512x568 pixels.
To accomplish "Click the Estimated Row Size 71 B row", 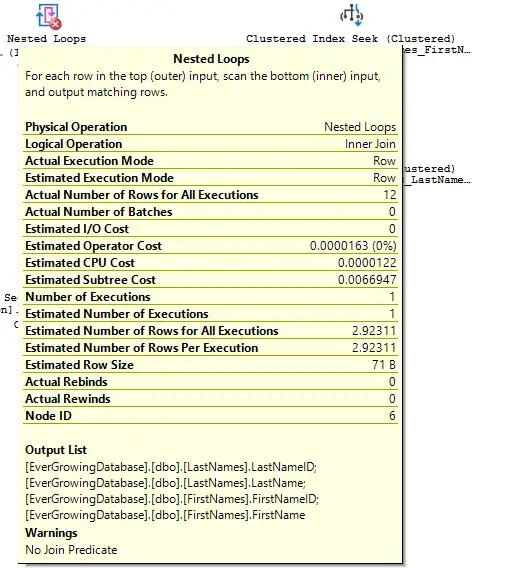I will (211, 365).
